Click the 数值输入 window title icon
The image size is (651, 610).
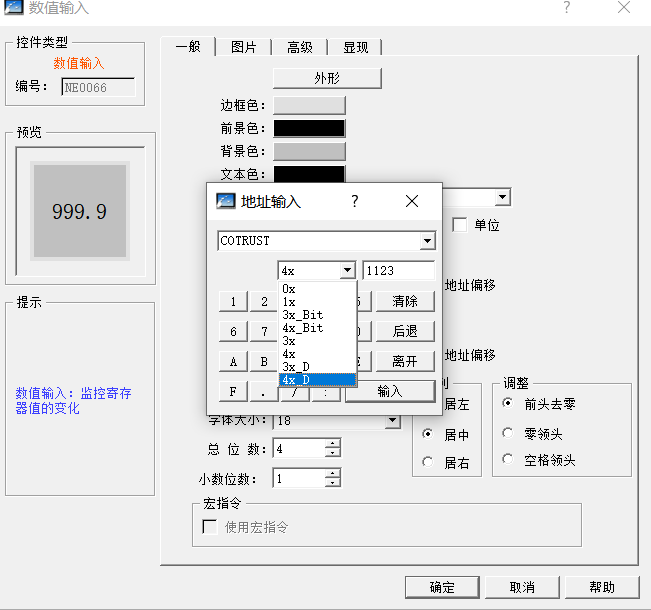(x=14, y=7)
